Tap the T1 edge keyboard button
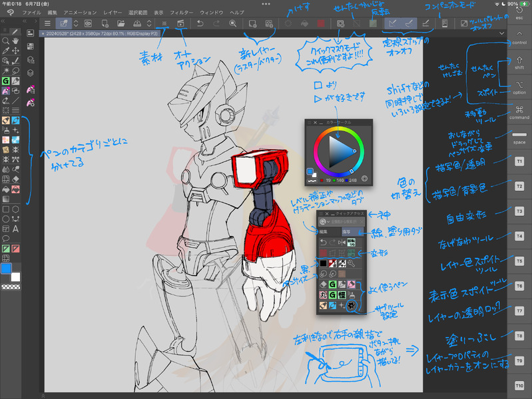 coord(519,161)
